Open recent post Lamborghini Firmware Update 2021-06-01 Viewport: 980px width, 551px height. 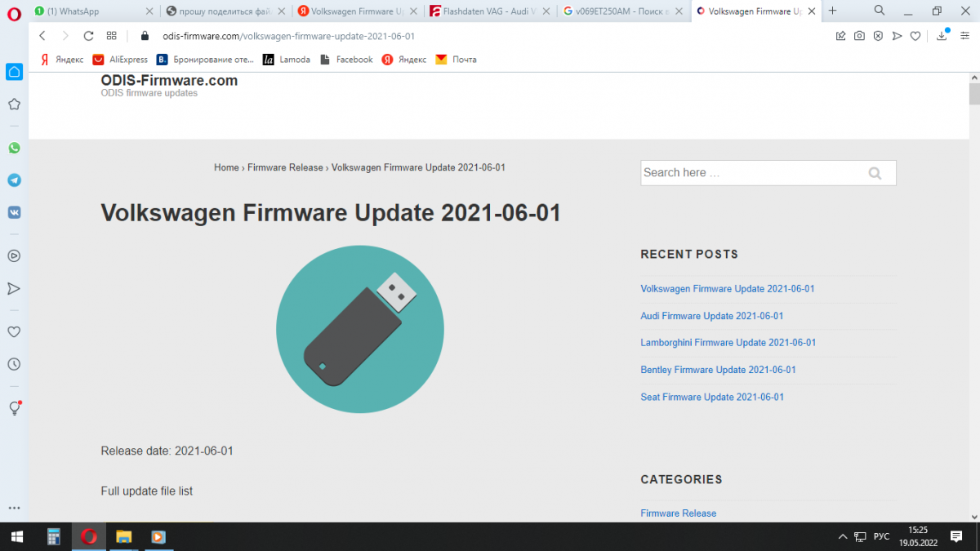tap(728, 343)
